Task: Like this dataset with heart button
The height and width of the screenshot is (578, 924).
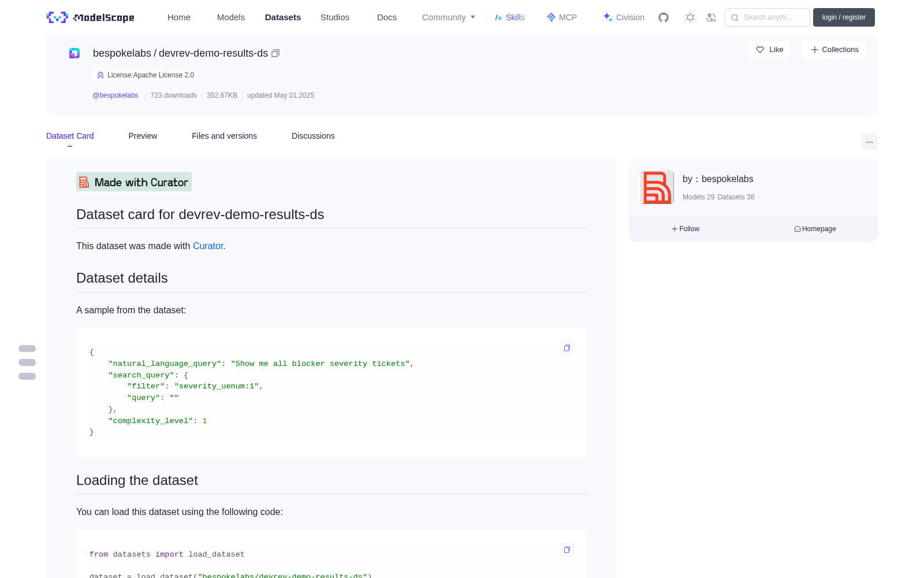Action: coord(769,50)
